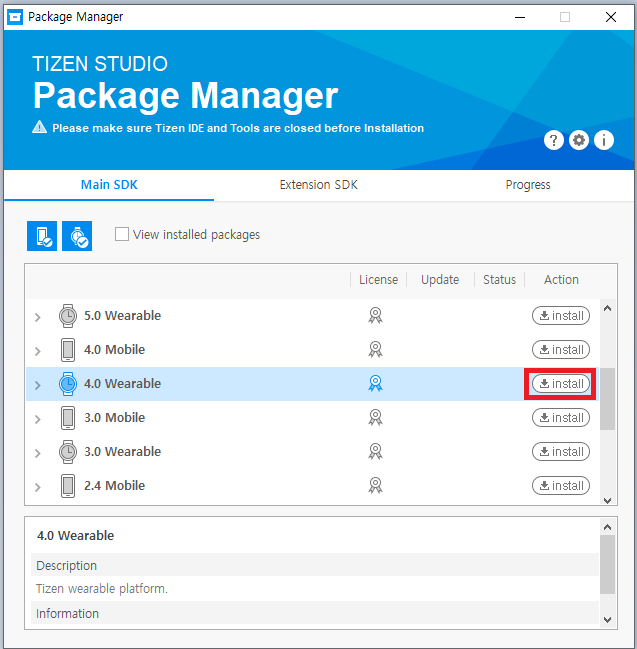Toggle the wearable profile filter icon

click(77, 236)
